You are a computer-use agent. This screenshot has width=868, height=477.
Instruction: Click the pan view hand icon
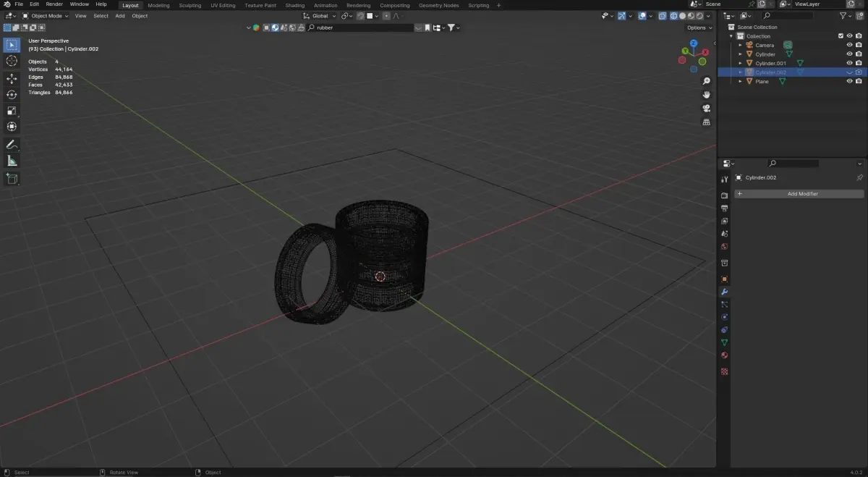click(707, 95)
